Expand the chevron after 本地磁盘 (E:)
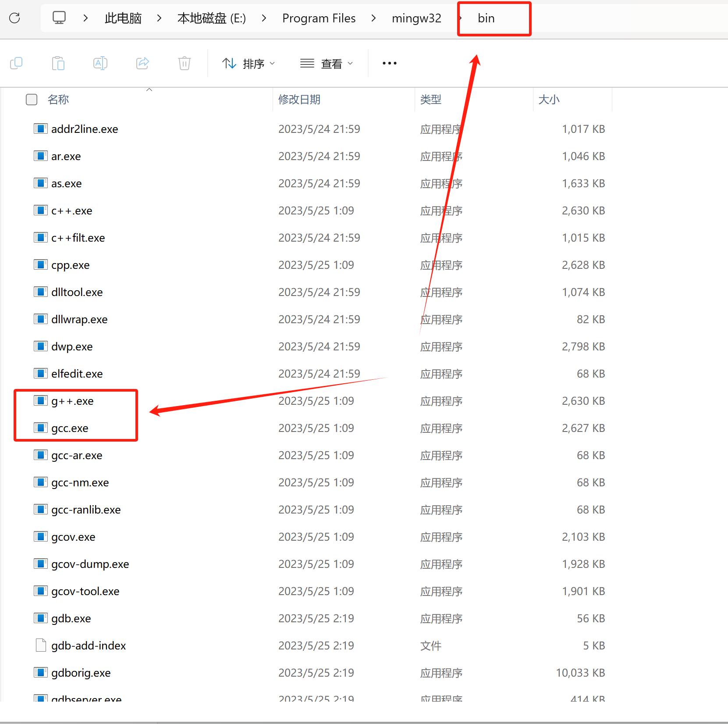Image resolution: width=728 pixels, height=724 pixels. click(x=264, y=18)
